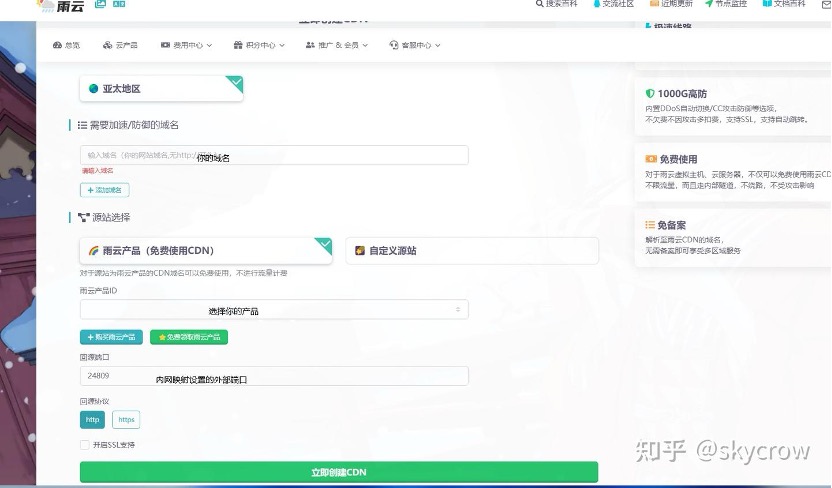
Task: Click the 立即创建CDN create button
Action: (339, 472)
